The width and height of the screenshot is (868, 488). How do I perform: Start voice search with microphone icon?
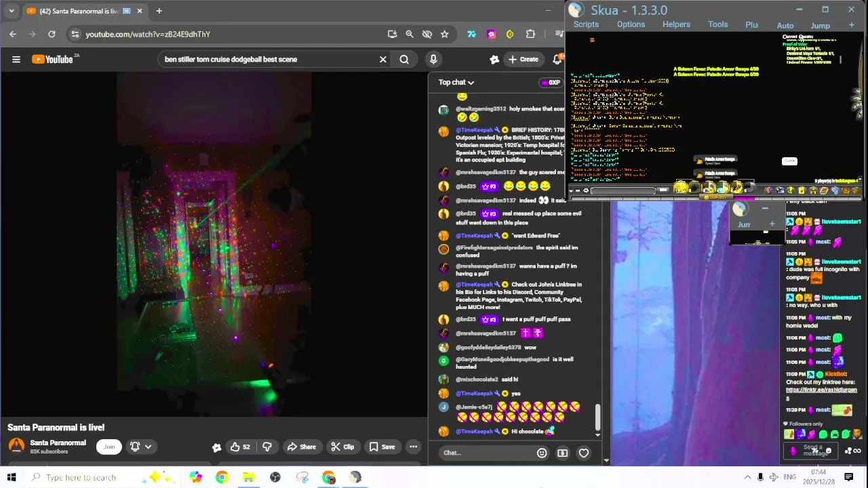tap(433, 59)
